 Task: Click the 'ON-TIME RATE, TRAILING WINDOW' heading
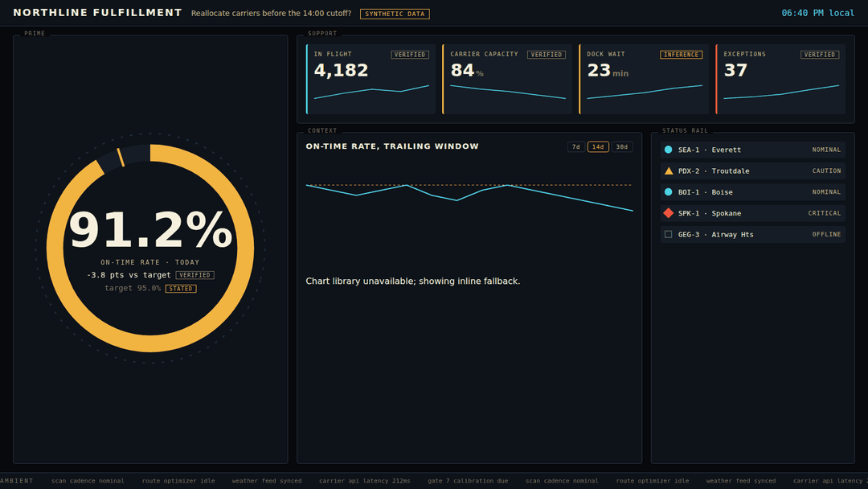(392, 146)
